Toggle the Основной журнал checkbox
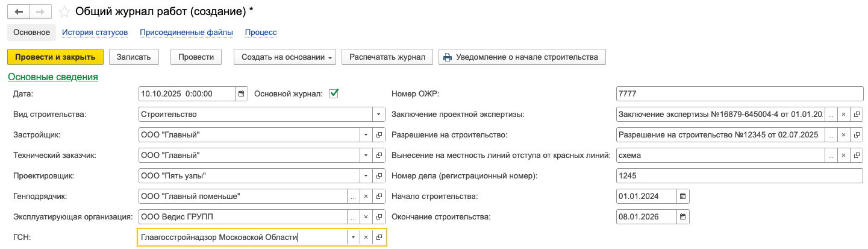The width and height of the screenshot is (868, 249). click(334, 94)
